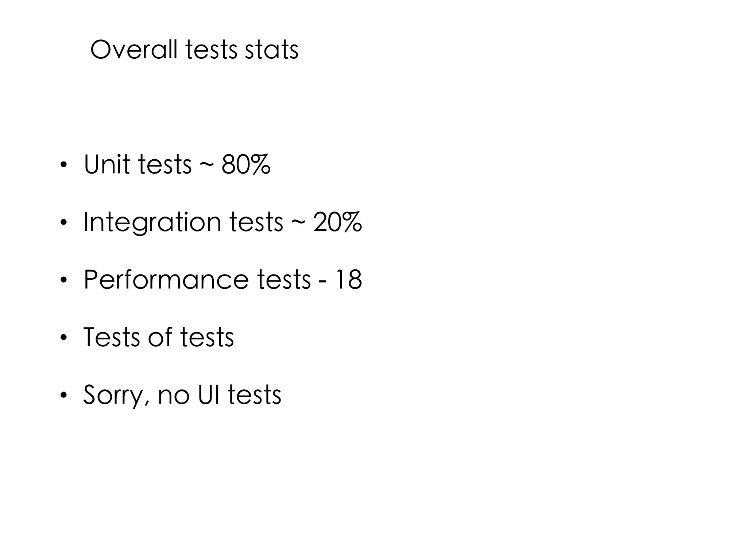Click the word 'Performance'
Screen dimensions: 747x560
pos(166,280)
